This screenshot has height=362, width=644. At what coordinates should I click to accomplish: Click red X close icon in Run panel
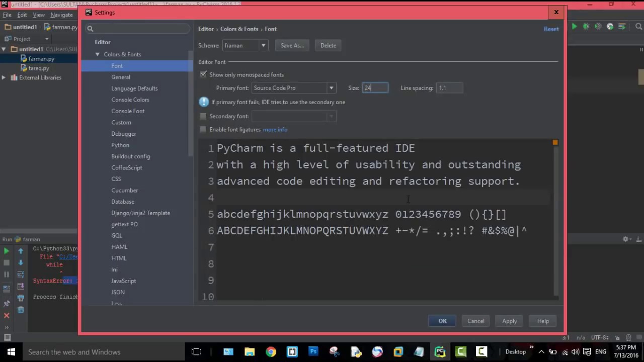(7, 315)
